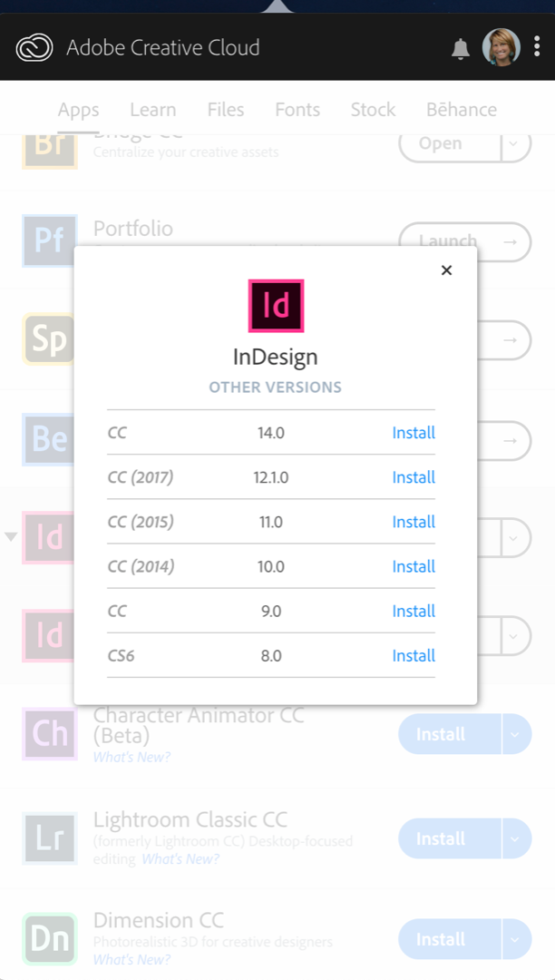This screenshot has height=980, width=555.
Task: Install InDesign CC (2015) version 11.0
Action: 414,522
